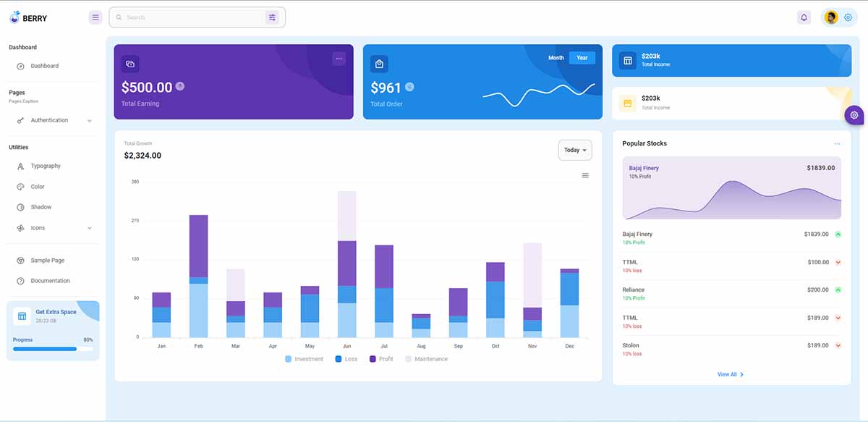Open Typography in the sidebar
Screen dimensions: 868x422
click(46, 166)
